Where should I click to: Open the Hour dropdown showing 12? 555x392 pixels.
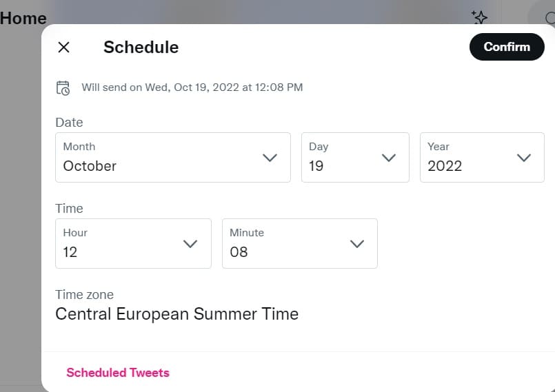coord(133,243)
